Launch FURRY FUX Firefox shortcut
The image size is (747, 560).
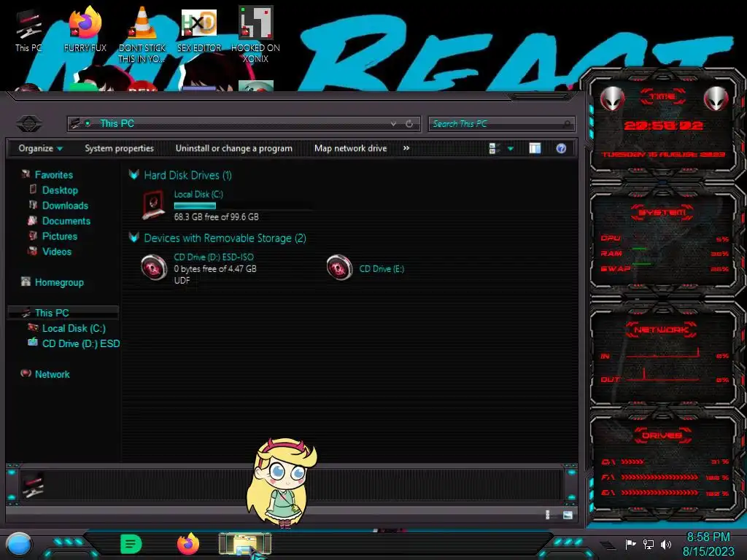(85, 29)
